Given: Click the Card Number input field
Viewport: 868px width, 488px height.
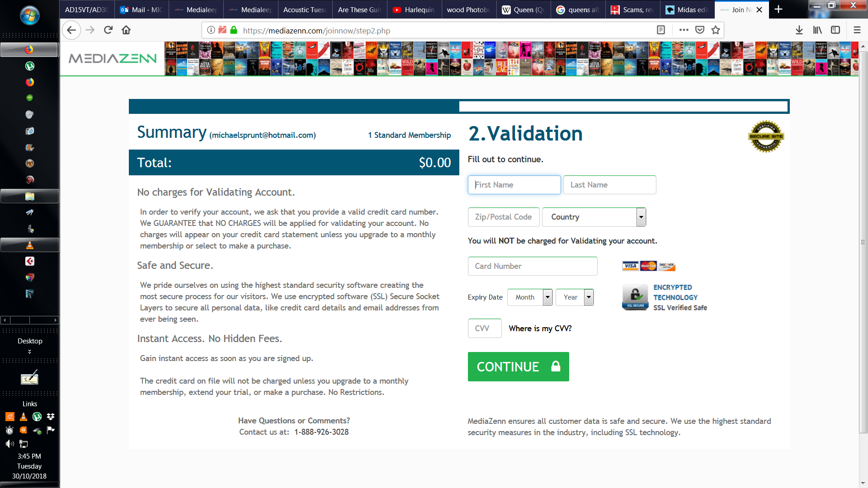Looking at the screenshot, I should 533,266.
